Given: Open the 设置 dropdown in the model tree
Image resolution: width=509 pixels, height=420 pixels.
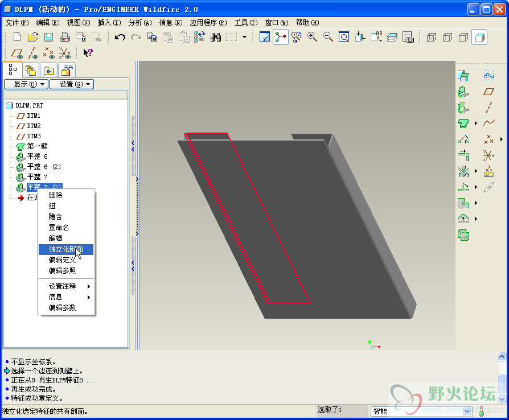Looking at the screenshot, I should tap(72, 84).
